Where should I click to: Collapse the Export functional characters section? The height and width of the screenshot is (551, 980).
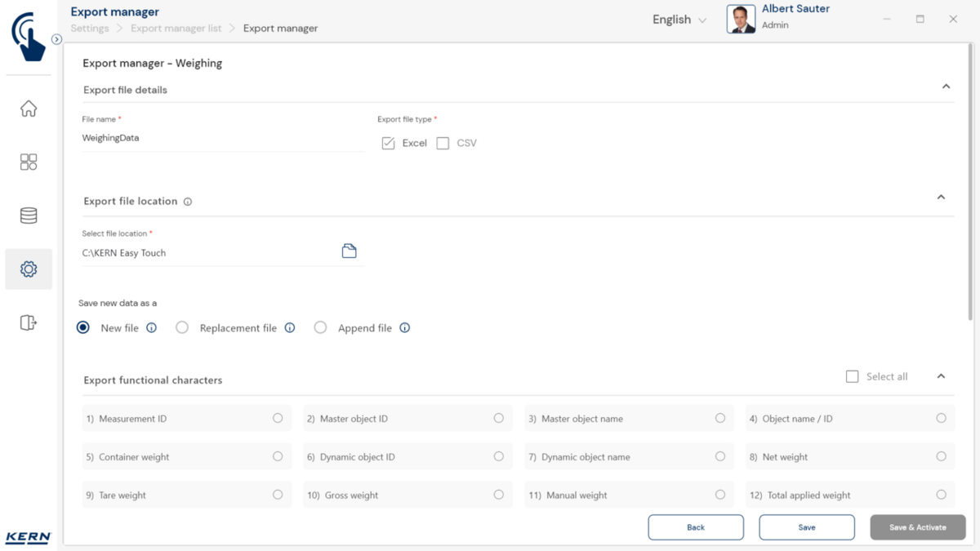pos(941,376)
